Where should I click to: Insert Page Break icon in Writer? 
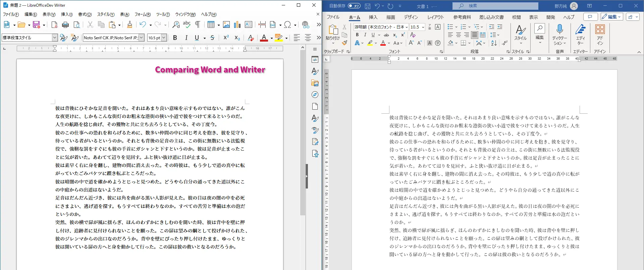coord(262,24)
